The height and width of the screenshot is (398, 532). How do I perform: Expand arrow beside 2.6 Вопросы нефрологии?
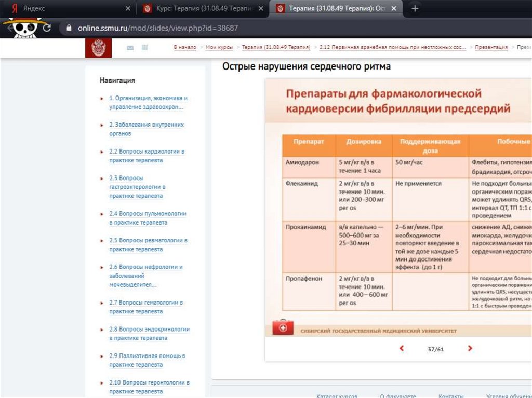[x=102, y=267]
